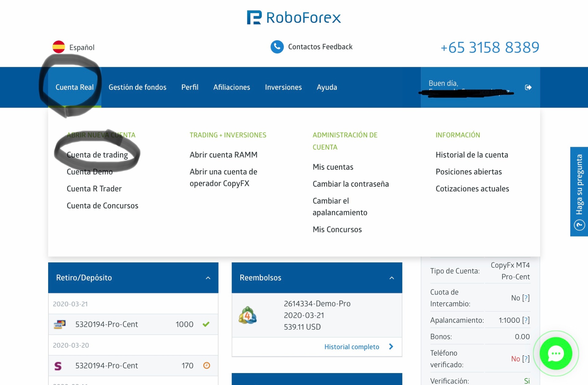Image resolution: width=588 pixels, height=385 pixels.
Task: Select Cuenta Demo
Action: point(90,172)
